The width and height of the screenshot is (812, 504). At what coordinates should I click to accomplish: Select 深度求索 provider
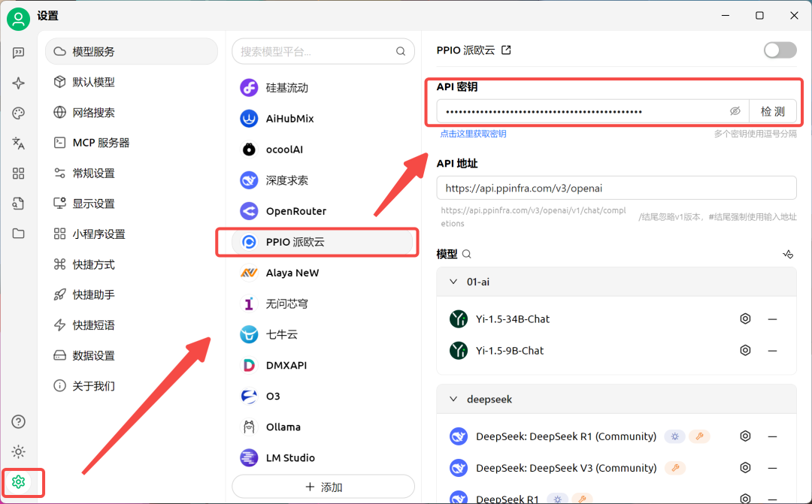tap(323, 180)
